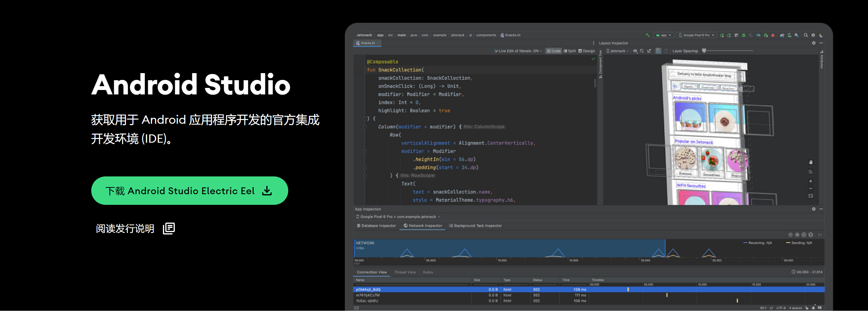Hide the Layout Inspector panel with minus icon
868x312 pixels.
click(x=821, y=43)
